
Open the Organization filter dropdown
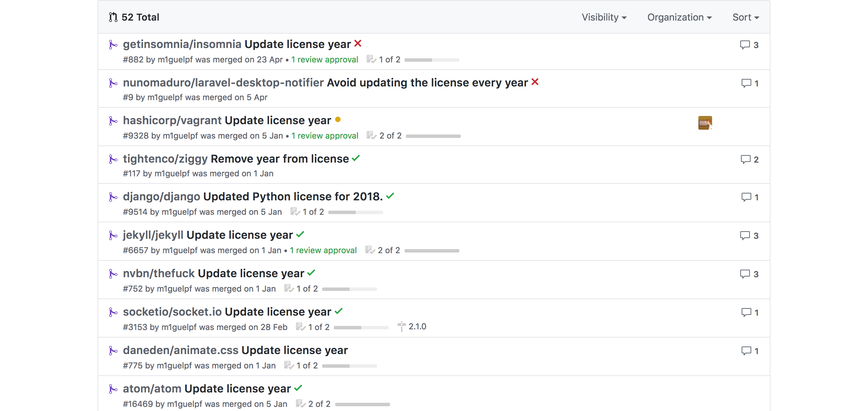[x=679, y=17]
